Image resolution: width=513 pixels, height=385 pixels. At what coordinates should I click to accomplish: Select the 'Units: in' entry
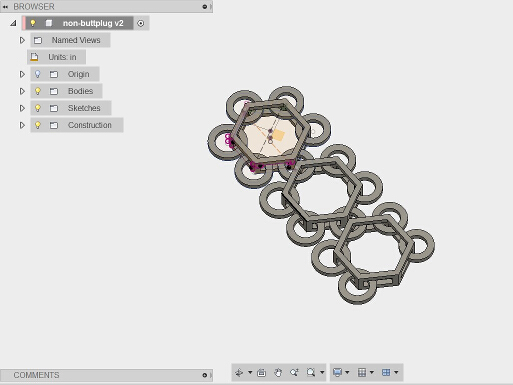point(56,57)
